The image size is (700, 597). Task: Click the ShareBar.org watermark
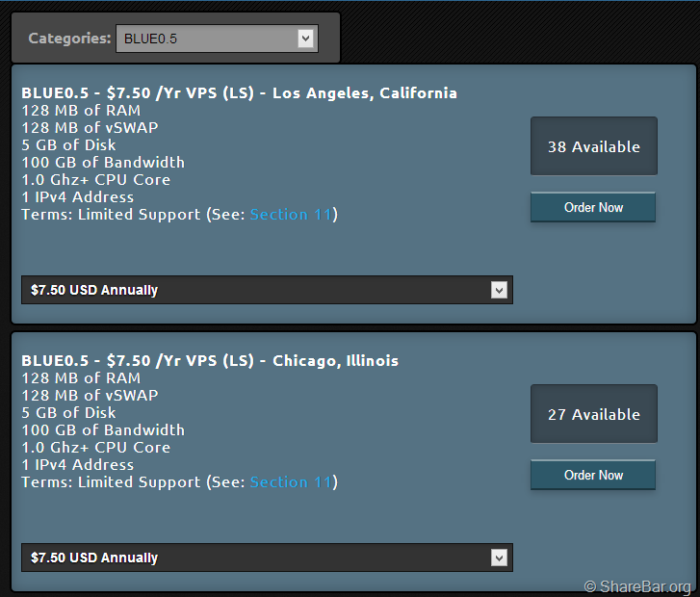coord(637,586)
